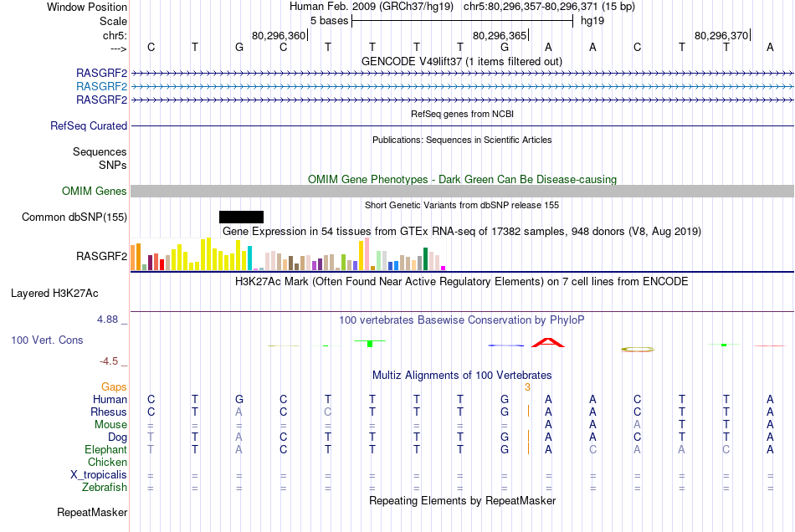Click the 5 bases scale bar
Viewport: 795px width, 532px height.
coord(463,21)
